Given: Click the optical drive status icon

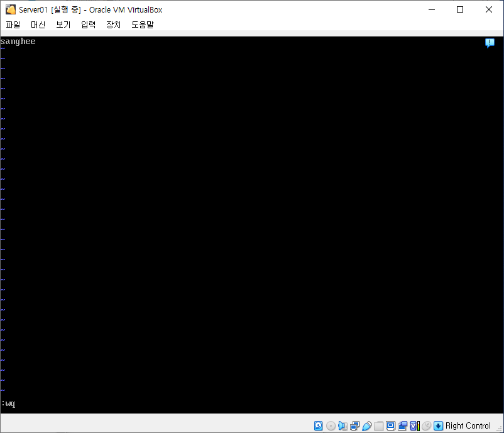Looking at the screenshot, I should point(331,425).
